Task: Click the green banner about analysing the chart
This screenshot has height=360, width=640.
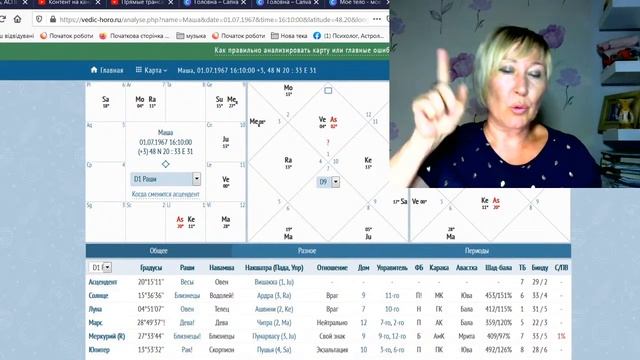Action: click(x=301, y=50)
